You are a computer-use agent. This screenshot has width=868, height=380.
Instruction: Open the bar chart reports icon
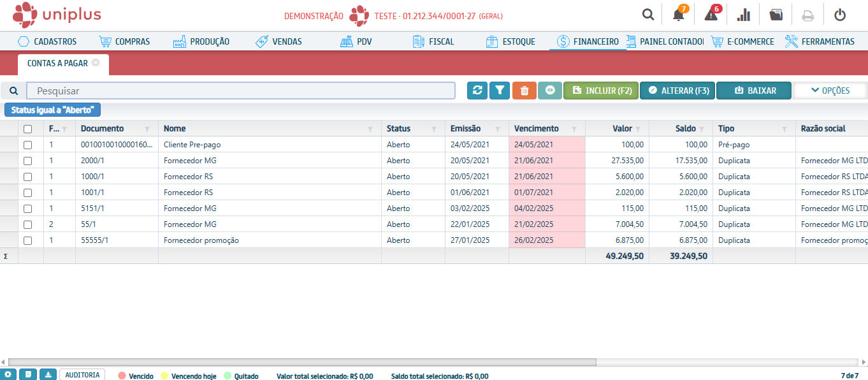click(743, 15)
